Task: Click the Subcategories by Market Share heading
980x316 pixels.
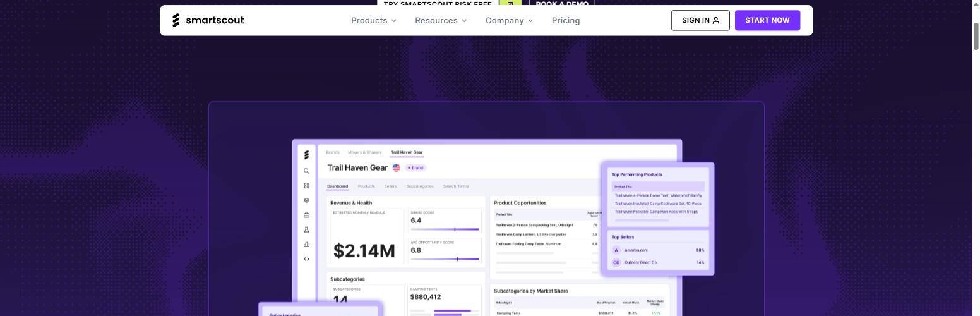Action: 531,291
